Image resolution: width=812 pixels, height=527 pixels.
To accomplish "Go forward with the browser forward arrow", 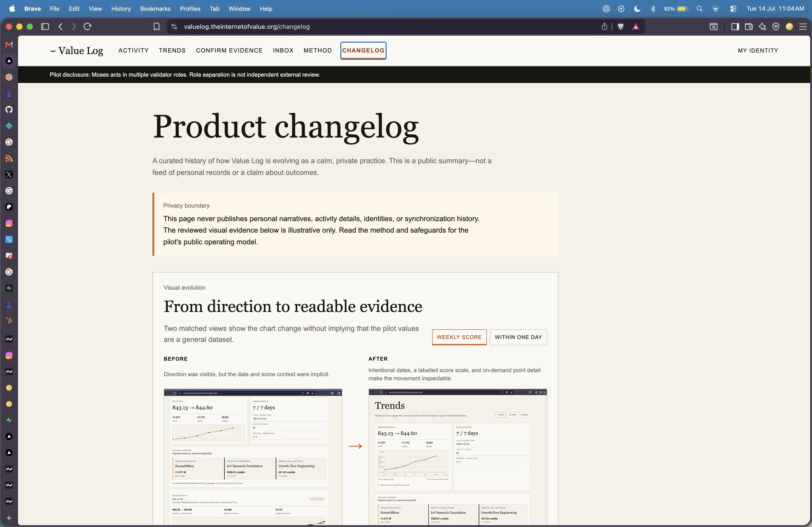I will [74, 27].
